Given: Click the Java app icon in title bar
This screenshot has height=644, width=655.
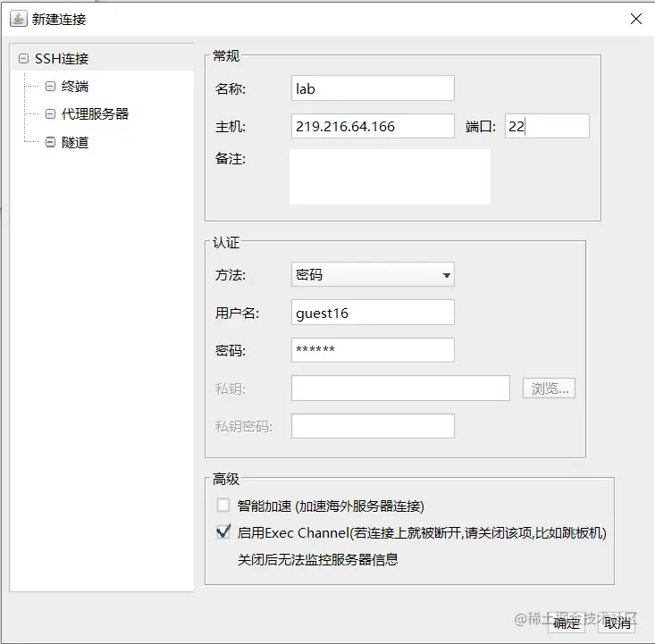Looking at the screenshot, I should (18, 19).
